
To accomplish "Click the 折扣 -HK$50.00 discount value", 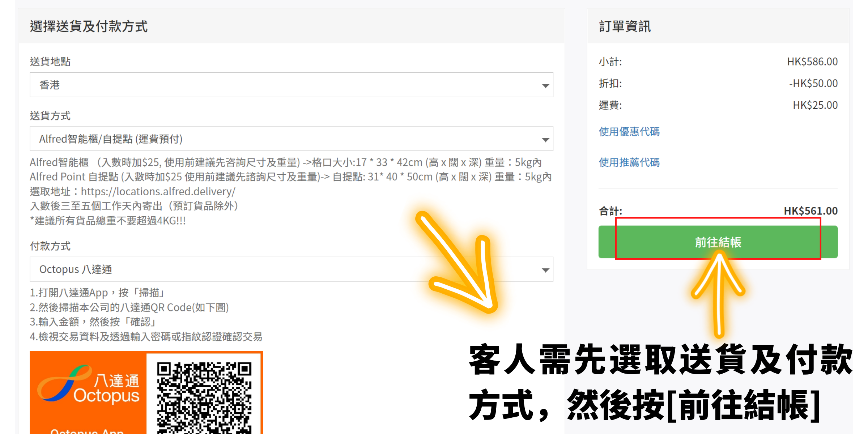I will tap(813, 84).
